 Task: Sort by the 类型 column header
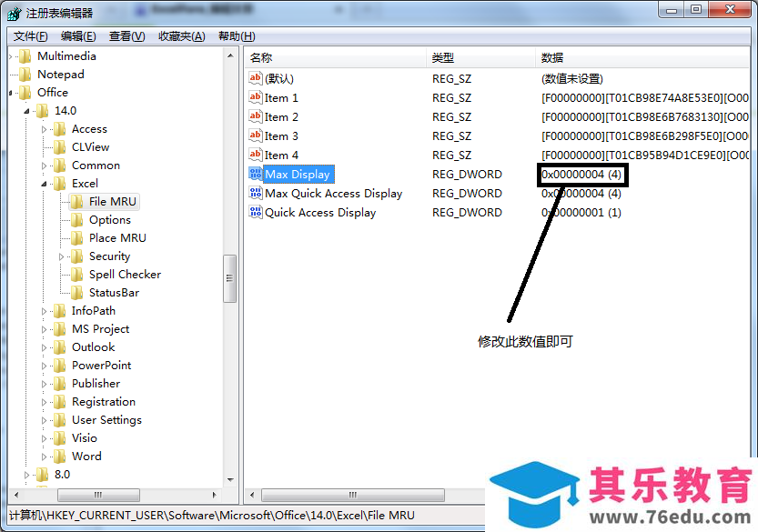[x=480, y=58]
